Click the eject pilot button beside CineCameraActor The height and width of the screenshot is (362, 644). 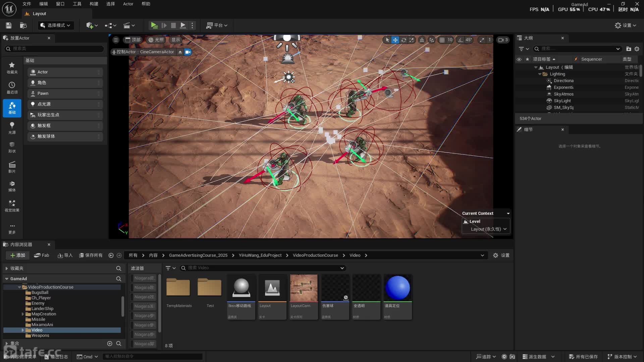180,52
